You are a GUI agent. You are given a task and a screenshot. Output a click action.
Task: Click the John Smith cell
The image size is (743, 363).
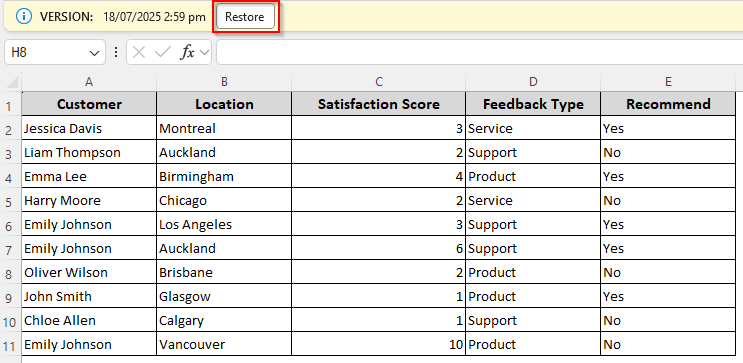pos(89,296)
